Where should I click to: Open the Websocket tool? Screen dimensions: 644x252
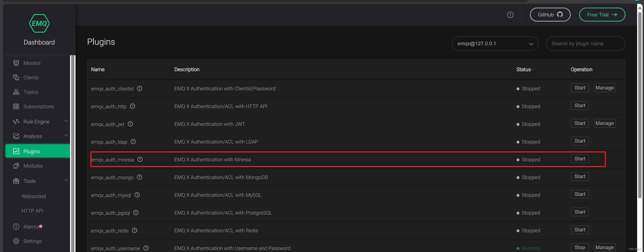[34, 196]
